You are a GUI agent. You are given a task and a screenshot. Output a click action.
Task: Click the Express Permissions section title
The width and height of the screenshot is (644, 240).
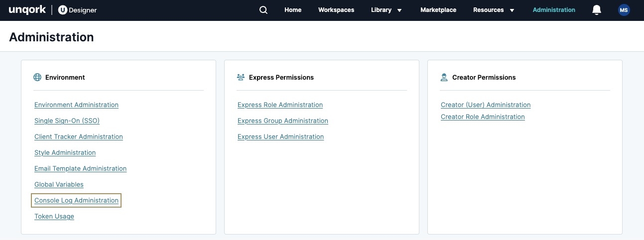[281, 77]
